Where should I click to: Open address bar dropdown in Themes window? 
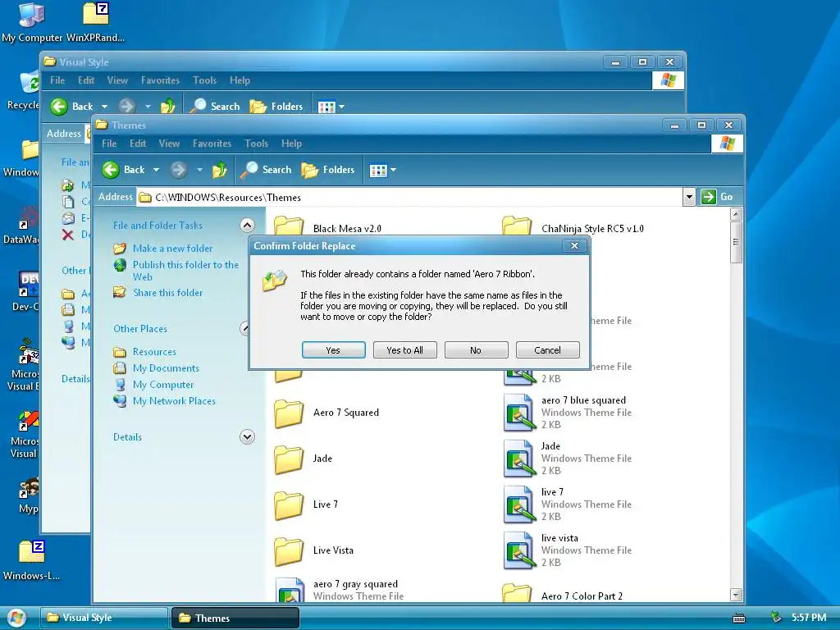click(689, 197)
